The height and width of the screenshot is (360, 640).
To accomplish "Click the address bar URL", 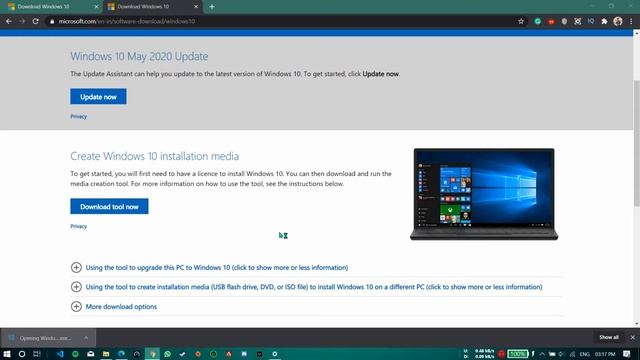I will point(127,21).
